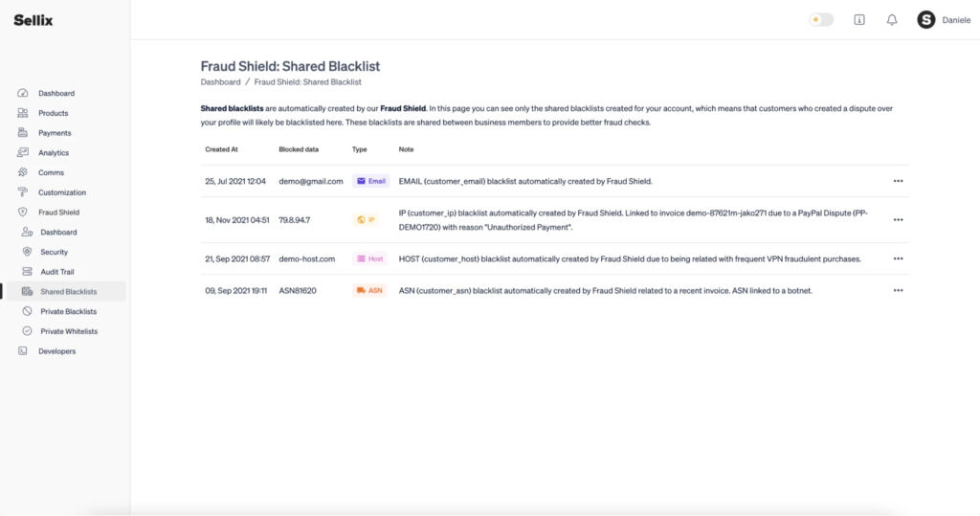Screen dimensions: 980x516
Task: Open the Daniele user profile avatar
Action: 926,20
